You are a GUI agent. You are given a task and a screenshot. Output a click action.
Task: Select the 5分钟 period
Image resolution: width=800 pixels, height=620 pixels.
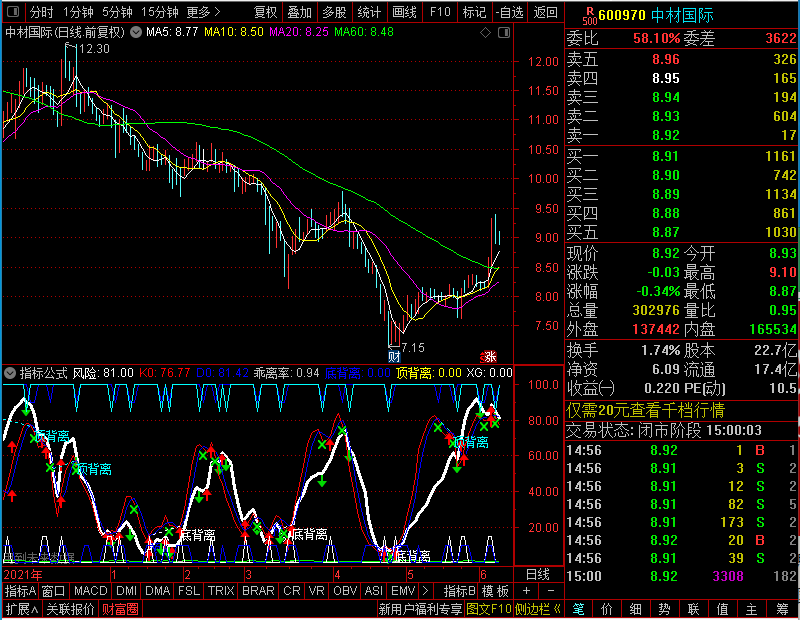click(117, 12)
